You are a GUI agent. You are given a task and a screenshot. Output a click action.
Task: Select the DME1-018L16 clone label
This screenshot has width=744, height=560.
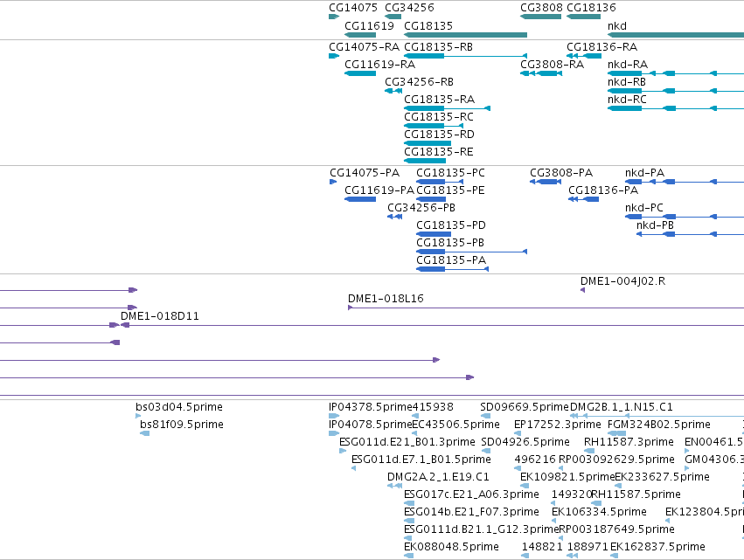pos(386,299)
